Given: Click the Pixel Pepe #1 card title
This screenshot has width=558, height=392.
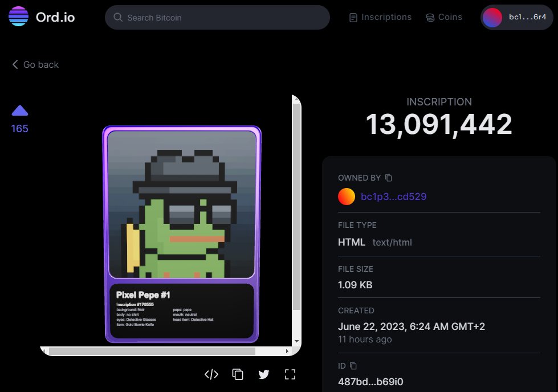Looking at the screenshot, I should click(x=143, y=295).
